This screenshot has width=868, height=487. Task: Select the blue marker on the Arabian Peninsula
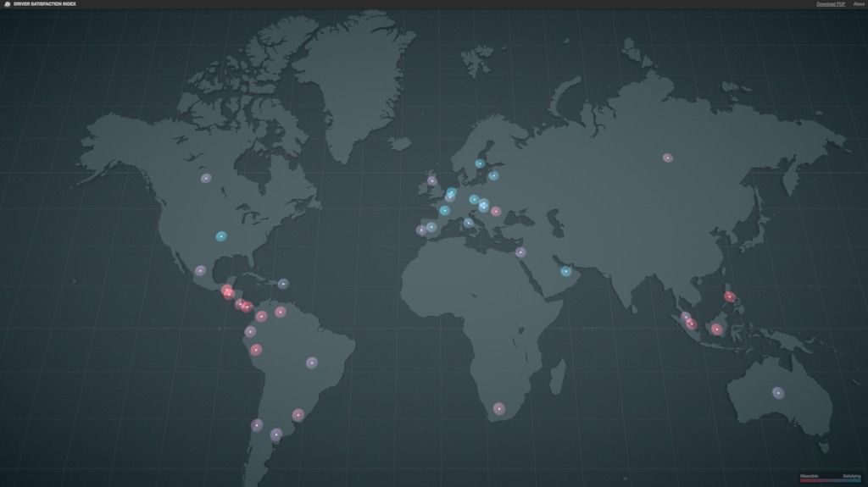click(x=565, y=272)
